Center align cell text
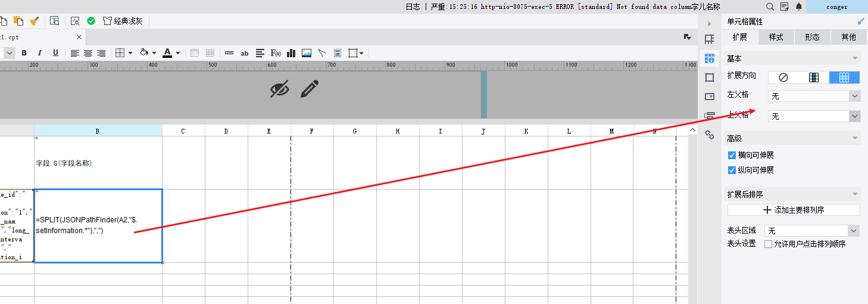 point(88,53)
